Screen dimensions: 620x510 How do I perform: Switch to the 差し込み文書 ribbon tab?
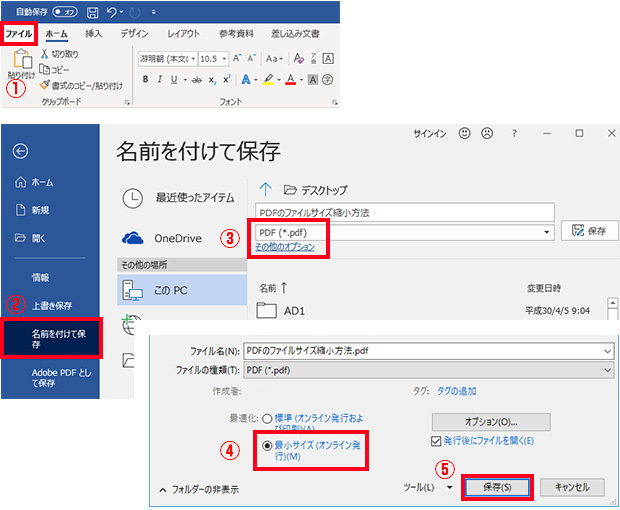click(x=295, y=34)
